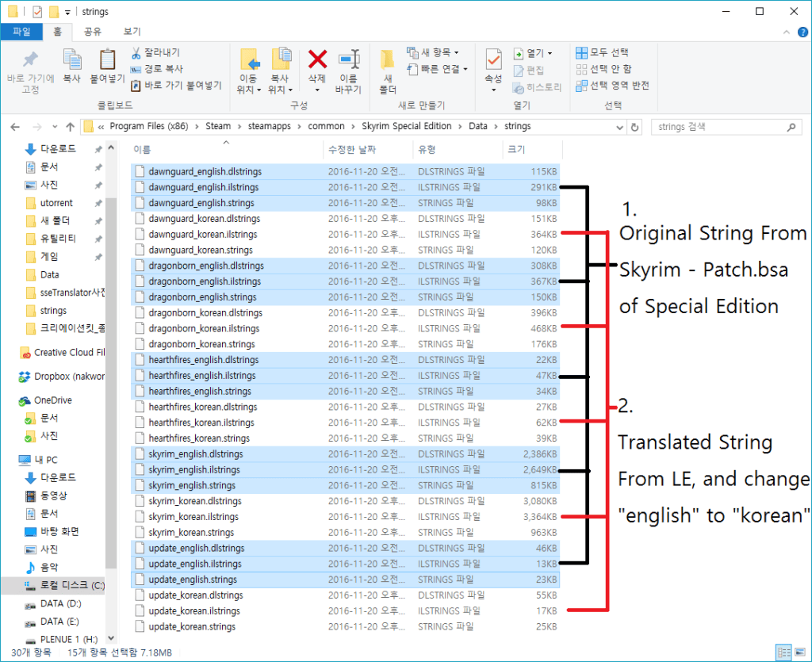Select update_korean.ilstrings file
Screen dimensions: 812x662
346,610
